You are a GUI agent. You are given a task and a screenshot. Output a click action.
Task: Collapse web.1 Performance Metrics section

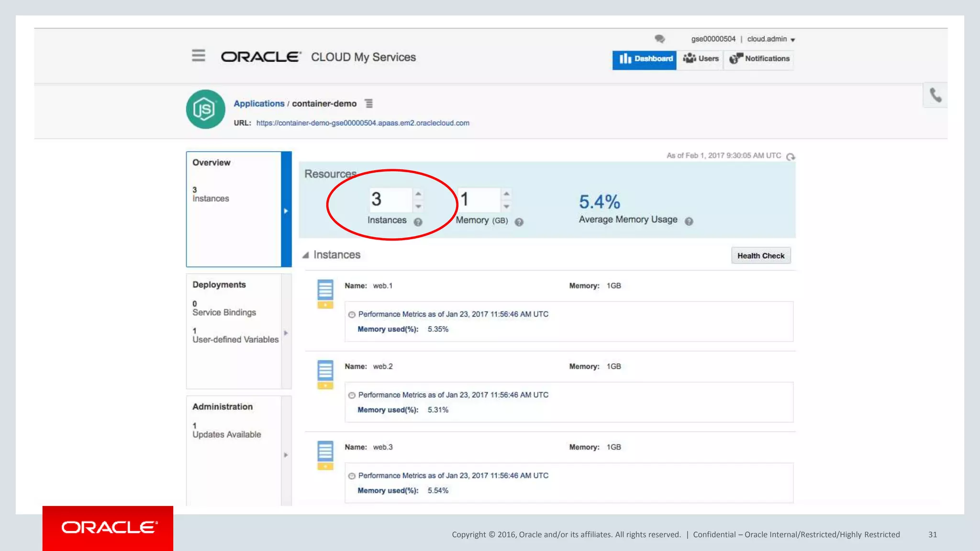[x=352, y=315]
